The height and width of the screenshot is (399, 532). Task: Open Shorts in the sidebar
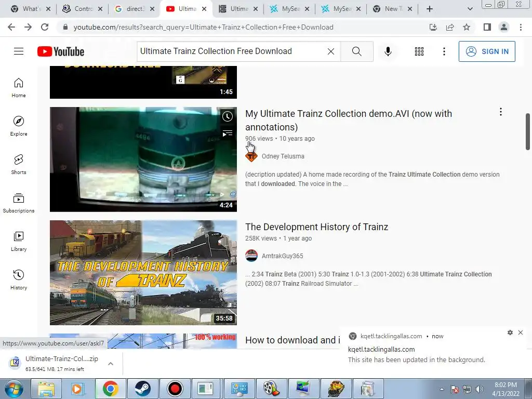[19, 165]
